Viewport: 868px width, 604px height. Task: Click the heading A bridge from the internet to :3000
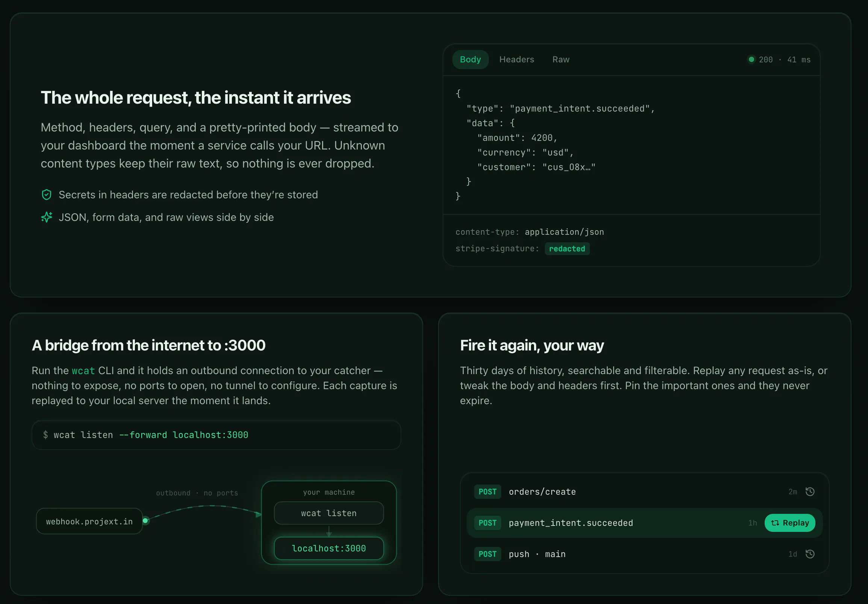[148, 345]
